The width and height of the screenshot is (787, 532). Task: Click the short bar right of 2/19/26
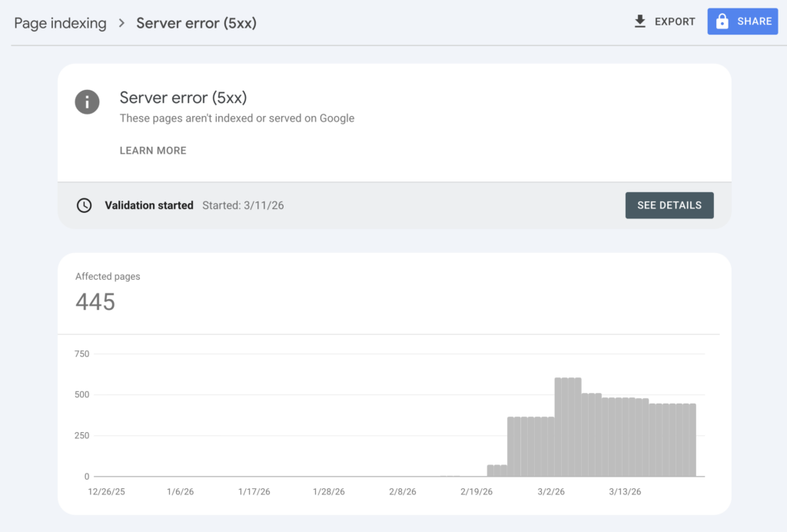point(496,470)
